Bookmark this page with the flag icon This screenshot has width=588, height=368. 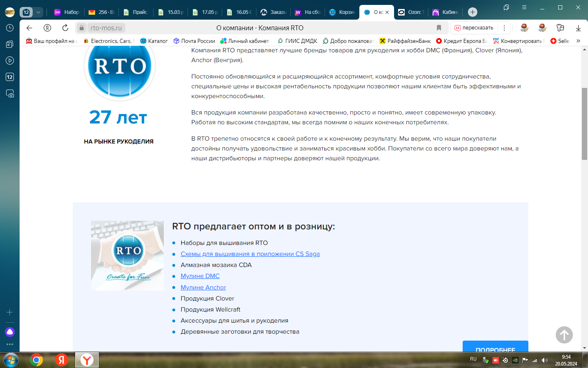click(x=439, y=28)
